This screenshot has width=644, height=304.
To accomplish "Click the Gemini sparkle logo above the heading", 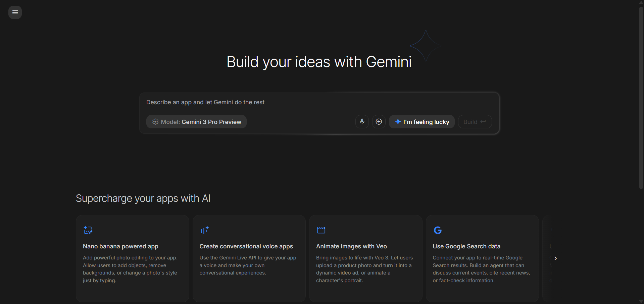I will tap(425, 46).
